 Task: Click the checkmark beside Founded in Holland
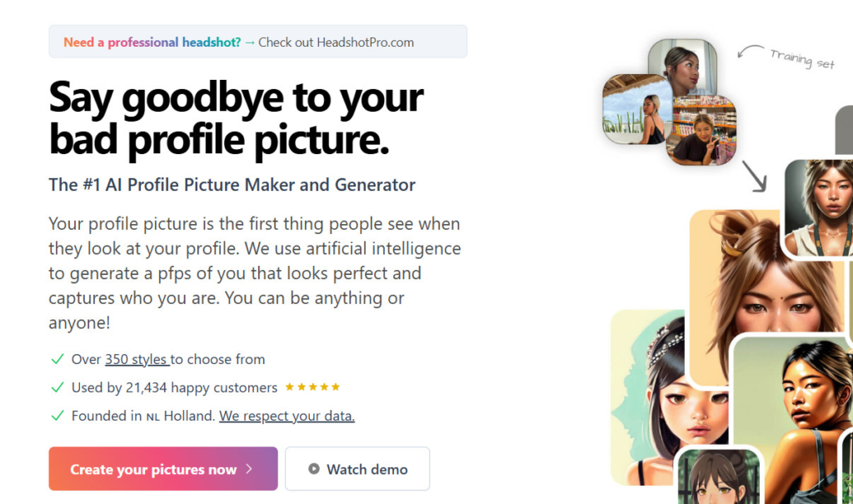55,416
